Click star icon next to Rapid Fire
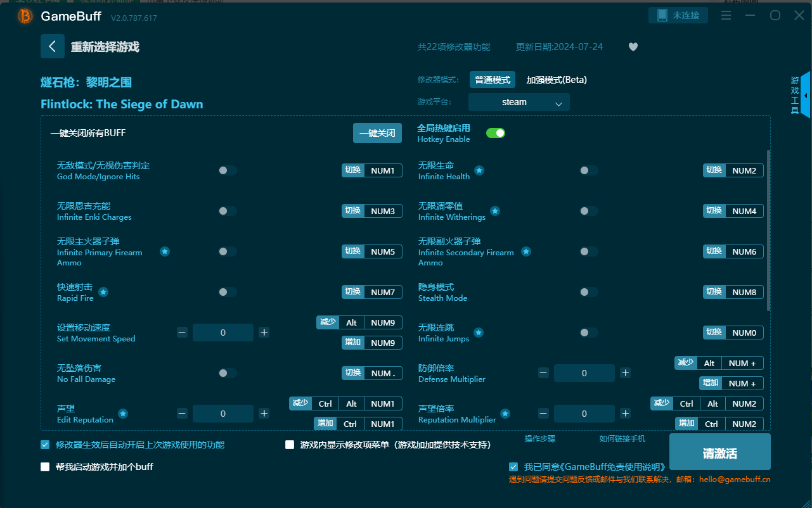812x508 pixels. tap(103, 292)
